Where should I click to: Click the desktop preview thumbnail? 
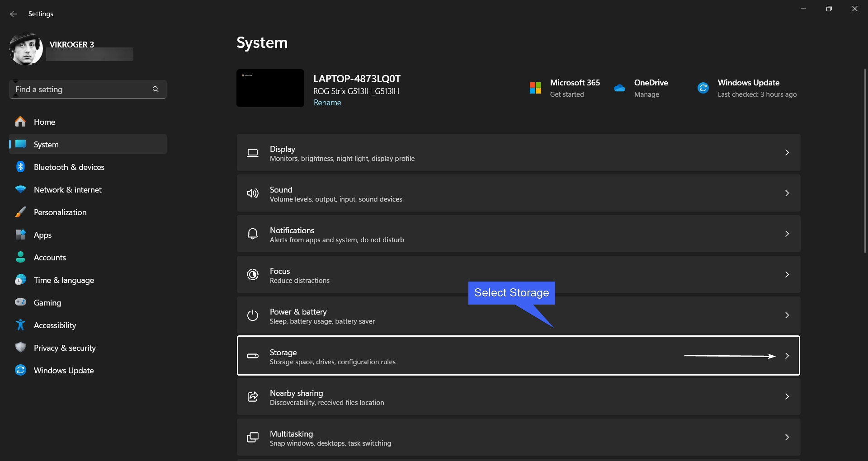[270, 88]
